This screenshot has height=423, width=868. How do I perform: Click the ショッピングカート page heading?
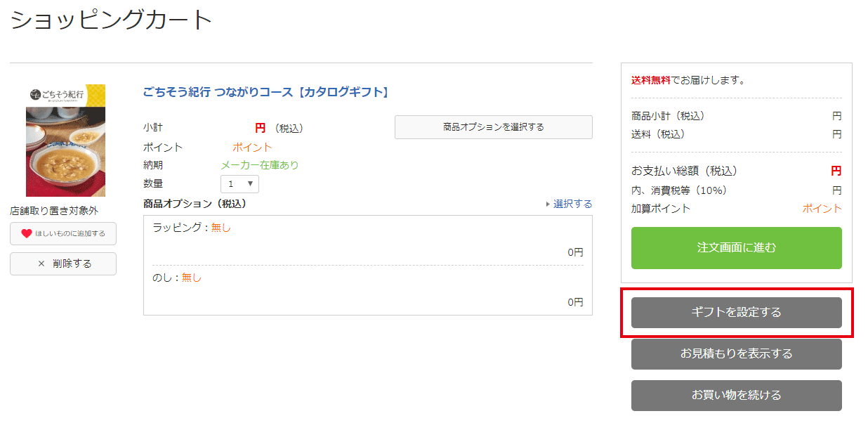(111, 19)
